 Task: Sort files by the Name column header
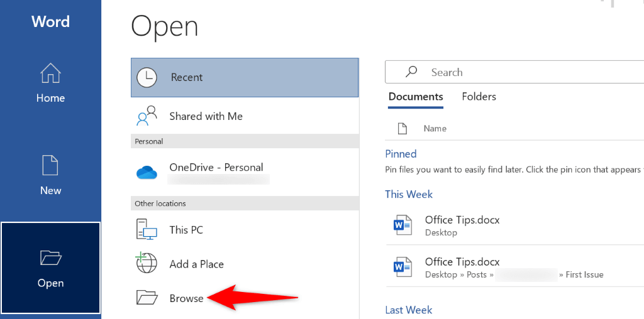pyautogui.click(x=435, y=129)
